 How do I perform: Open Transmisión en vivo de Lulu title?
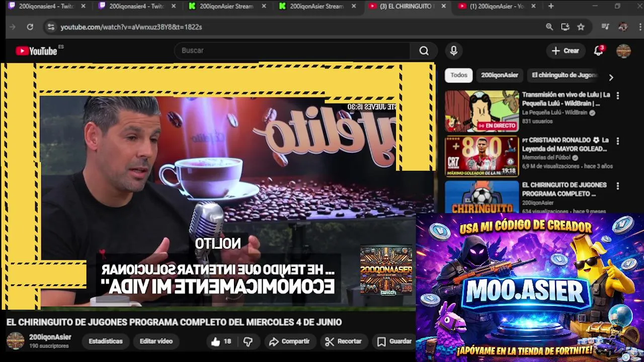[x=566, y=99]
